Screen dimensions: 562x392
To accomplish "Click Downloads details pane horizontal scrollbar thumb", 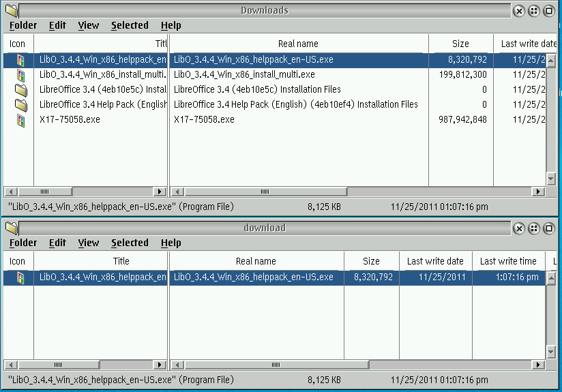I will tap(265, 192).
